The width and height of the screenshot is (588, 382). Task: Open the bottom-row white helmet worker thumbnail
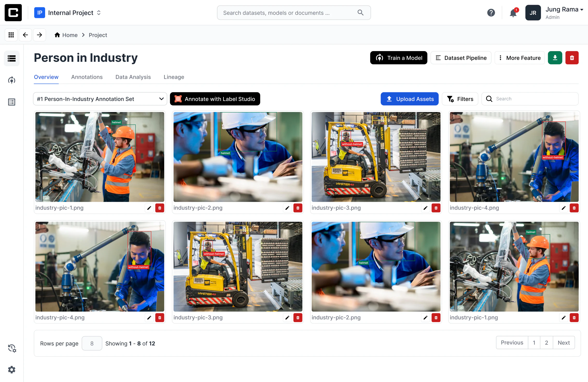tap(376, 267)
